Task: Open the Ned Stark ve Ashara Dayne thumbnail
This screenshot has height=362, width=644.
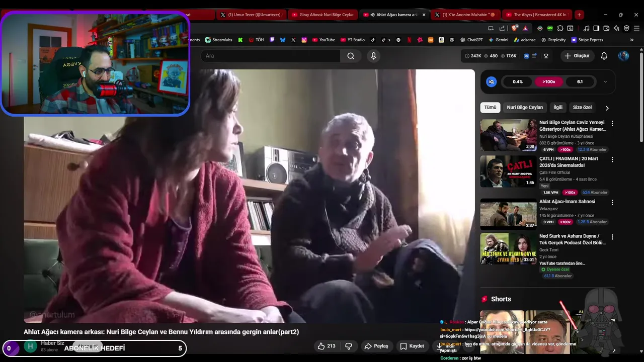Action: [508, 248]
